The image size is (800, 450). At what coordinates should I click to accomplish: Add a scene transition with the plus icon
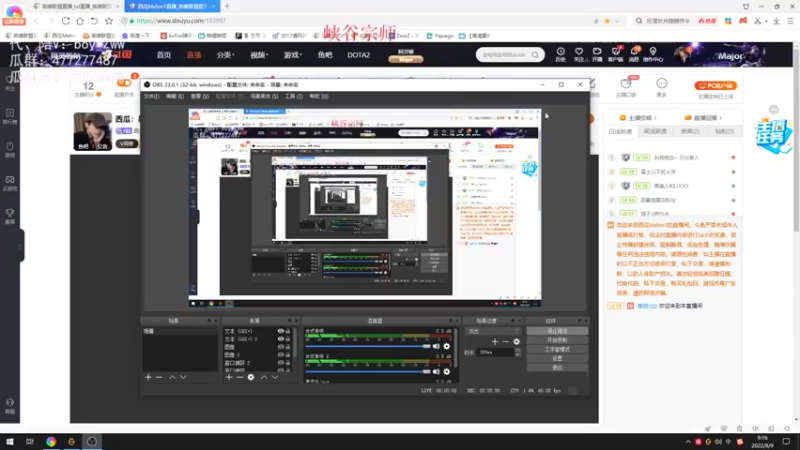pos(494,341)
